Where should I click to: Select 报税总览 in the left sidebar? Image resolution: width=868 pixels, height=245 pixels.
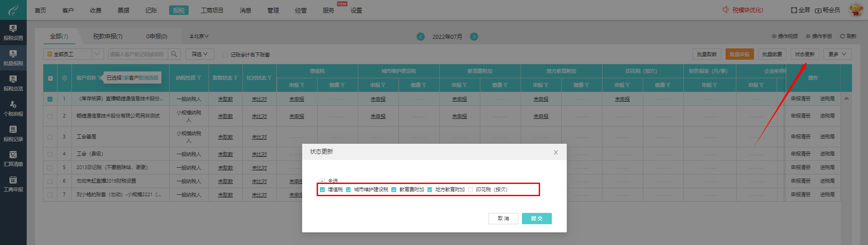(13, 83)
